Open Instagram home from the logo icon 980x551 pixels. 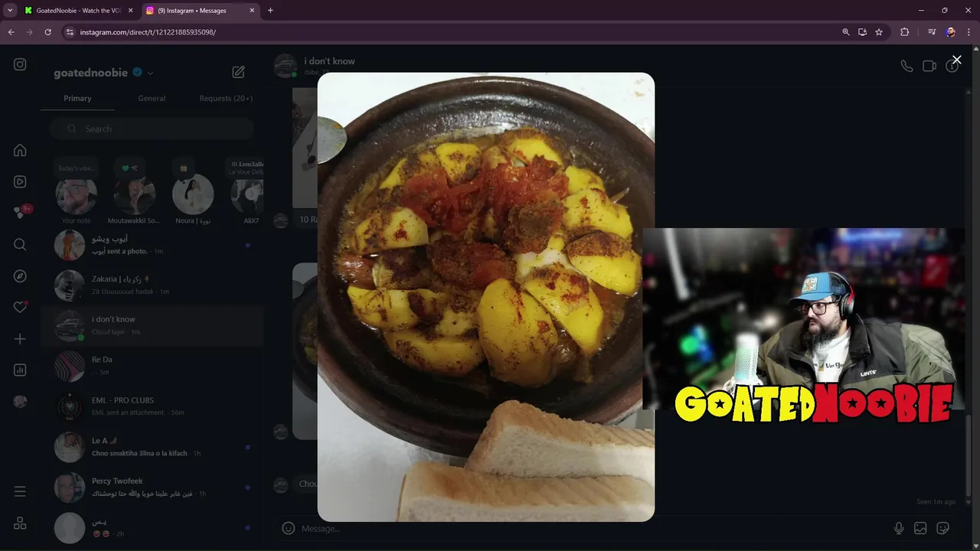[x=20, y=64]
